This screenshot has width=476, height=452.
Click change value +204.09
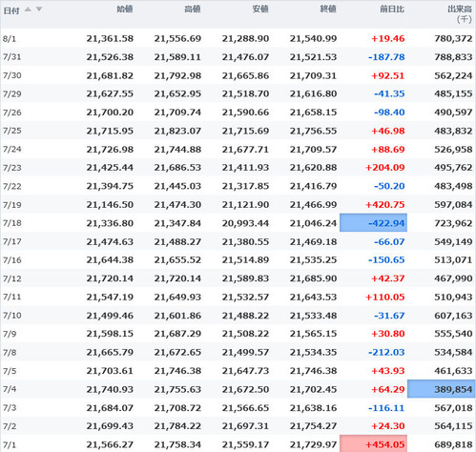tap(385, 168)
